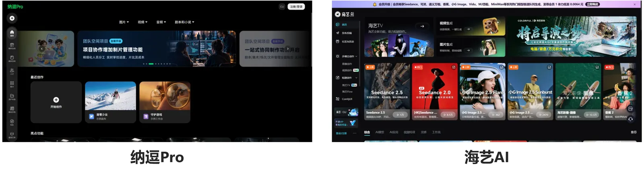Open 海艺Flow in 海艺AI sidebar
Screen dimensions: 644x171
[347, 92]
